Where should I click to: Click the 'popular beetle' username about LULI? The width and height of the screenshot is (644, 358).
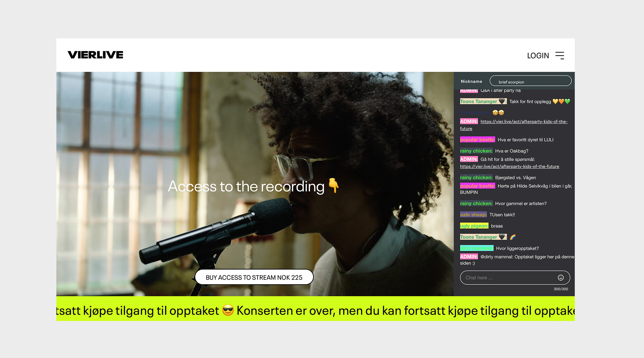477,140
